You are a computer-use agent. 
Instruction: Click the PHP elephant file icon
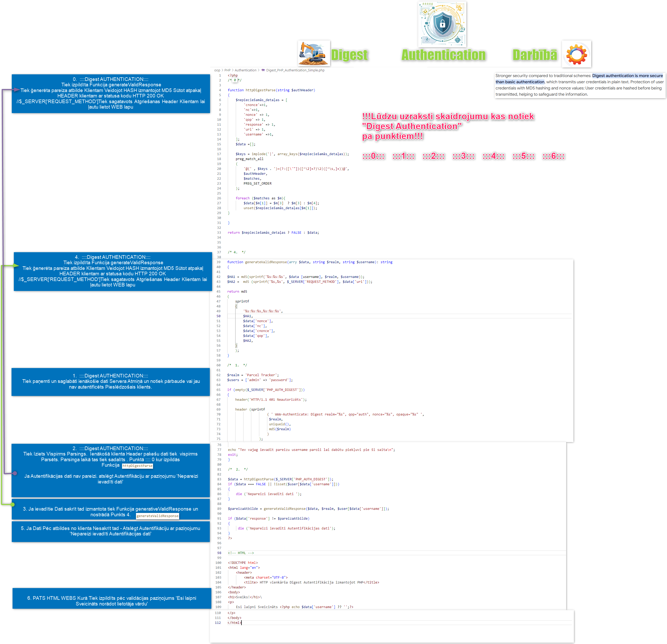263,71
